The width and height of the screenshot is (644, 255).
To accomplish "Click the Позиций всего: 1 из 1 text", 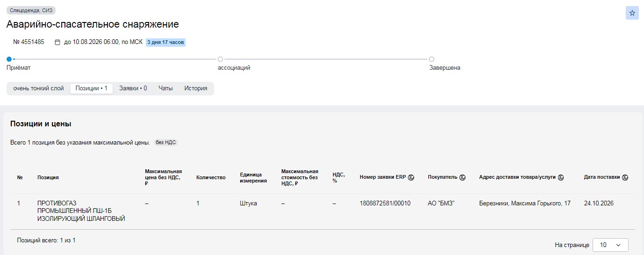I will [x=46, y=240].
